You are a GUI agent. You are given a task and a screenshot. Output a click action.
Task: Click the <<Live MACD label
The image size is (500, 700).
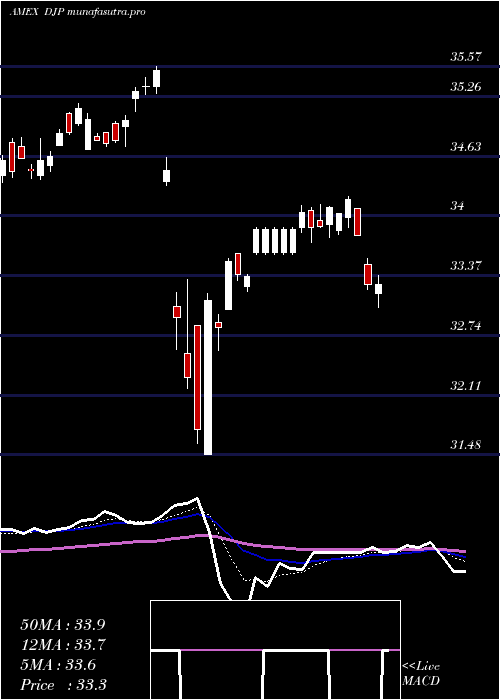pyautogui.click(x=421, y=674)
